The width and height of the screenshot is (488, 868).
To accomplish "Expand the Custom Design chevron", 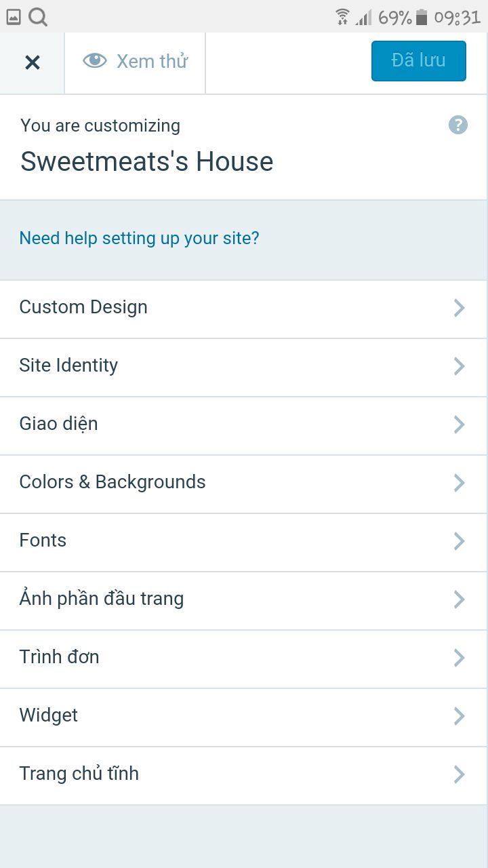I will coord(459,308).
